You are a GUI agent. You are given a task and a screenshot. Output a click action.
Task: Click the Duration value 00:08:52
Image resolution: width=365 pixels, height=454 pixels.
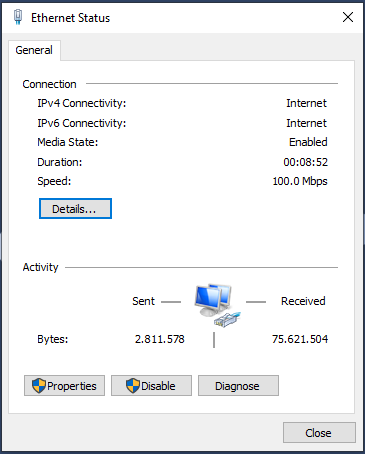coord(306,162)
